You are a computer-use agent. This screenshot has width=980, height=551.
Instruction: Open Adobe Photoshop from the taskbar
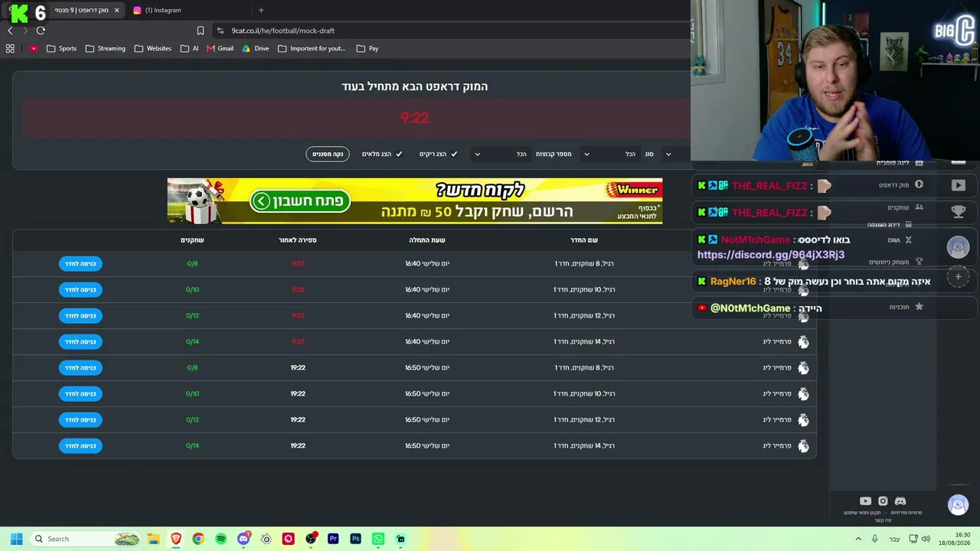point(355,539)
